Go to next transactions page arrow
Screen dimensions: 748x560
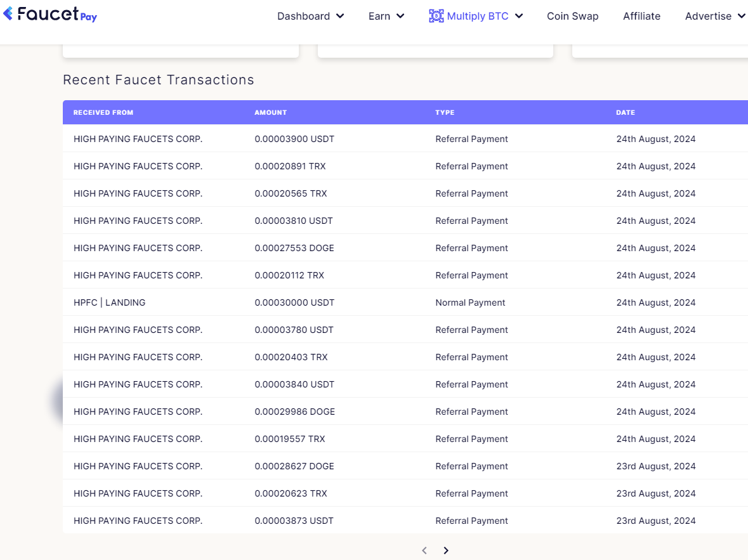[446, 550]
